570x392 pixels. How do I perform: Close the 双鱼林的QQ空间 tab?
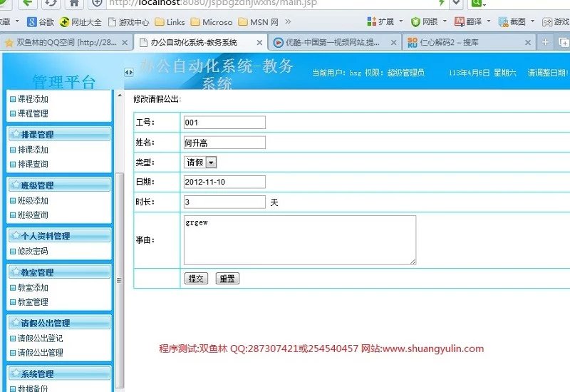click(125, 43)
